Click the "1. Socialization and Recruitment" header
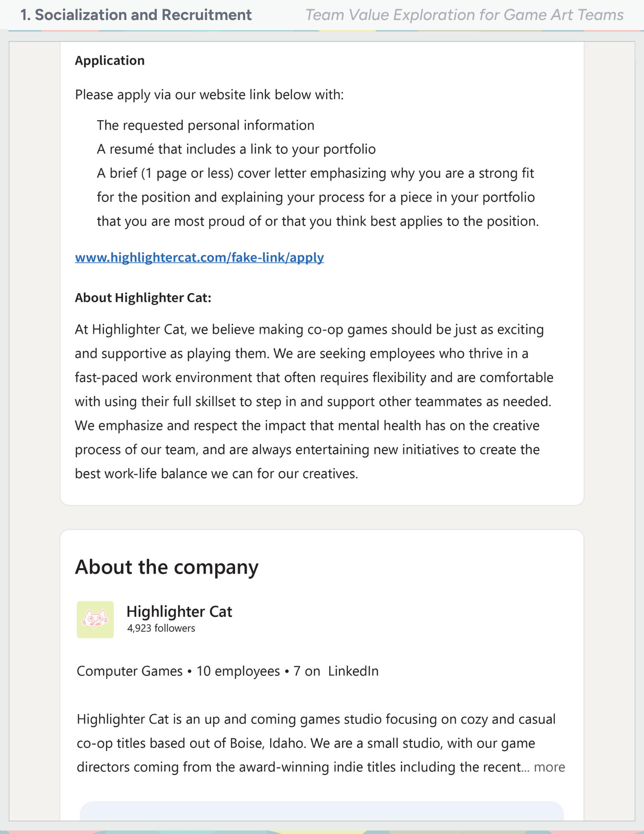Viewport: 644px width, 834px height. [136, 15]
